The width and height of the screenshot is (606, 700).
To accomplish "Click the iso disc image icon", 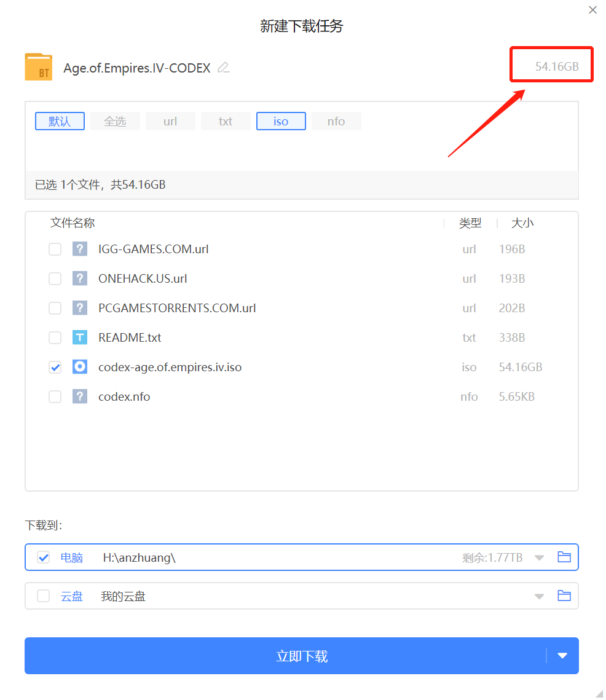I will (80, 366).
